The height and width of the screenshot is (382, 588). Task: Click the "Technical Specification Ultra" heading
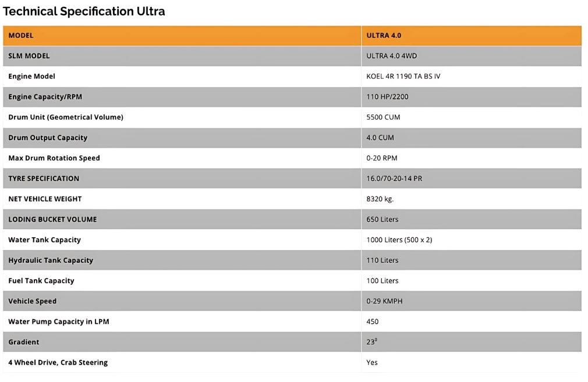pos(84,11)
